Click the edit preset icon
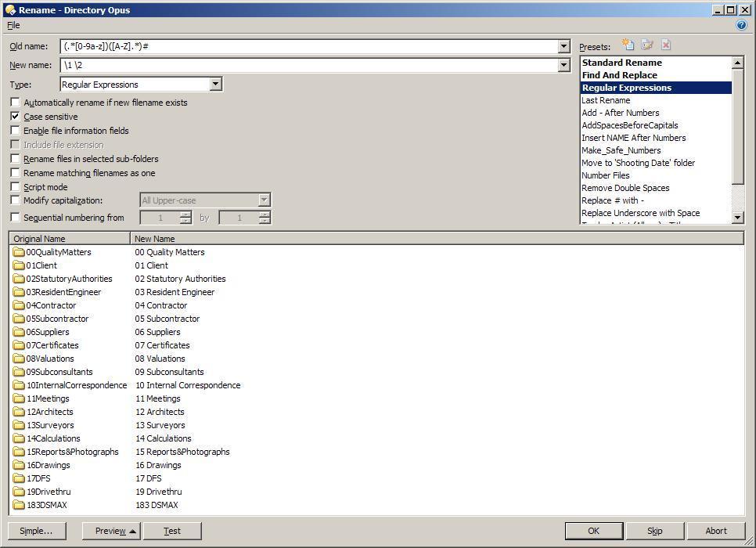Image resolution: width=756 pixels, height=548 pixels. click(x=646, y=45)
